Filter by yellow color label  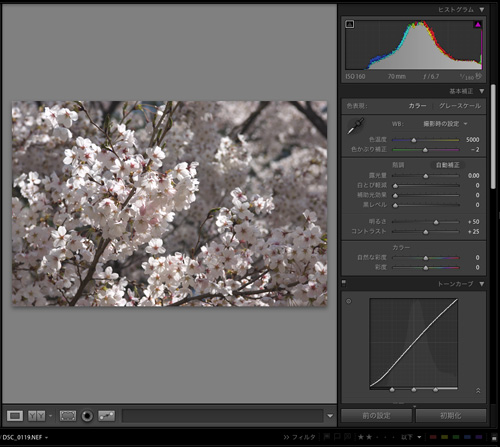tap(444, 437)
